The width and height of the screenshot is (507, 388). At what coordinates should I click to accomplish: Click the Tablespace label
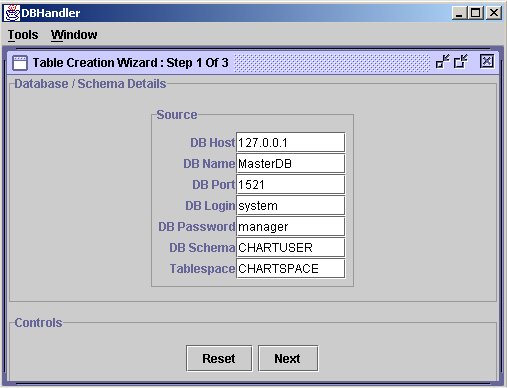click(x=202, y=269)
